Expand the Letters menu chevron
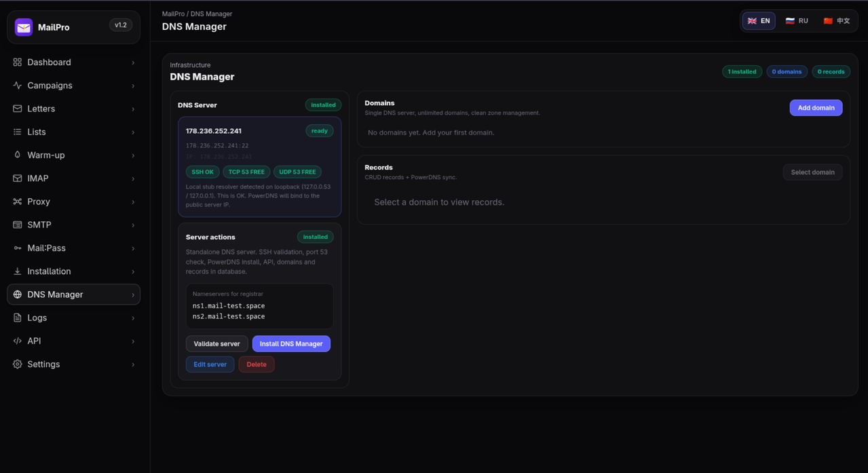 (133, 109)
